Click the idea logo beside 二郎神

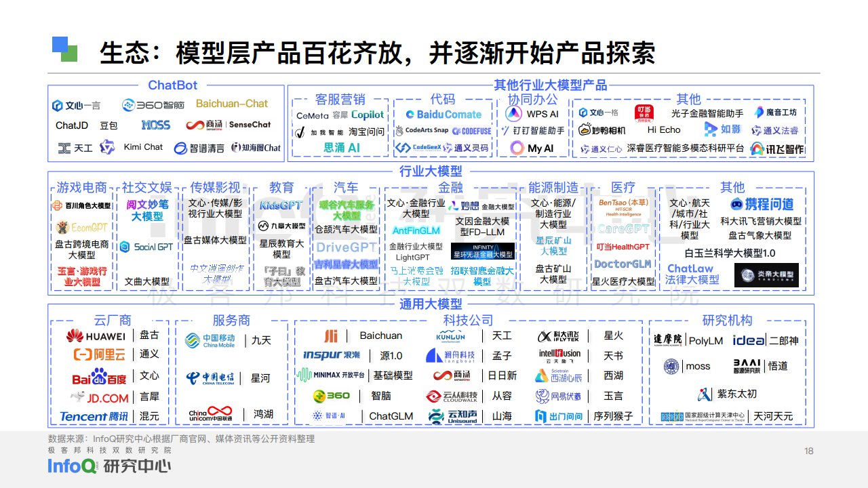749,340
